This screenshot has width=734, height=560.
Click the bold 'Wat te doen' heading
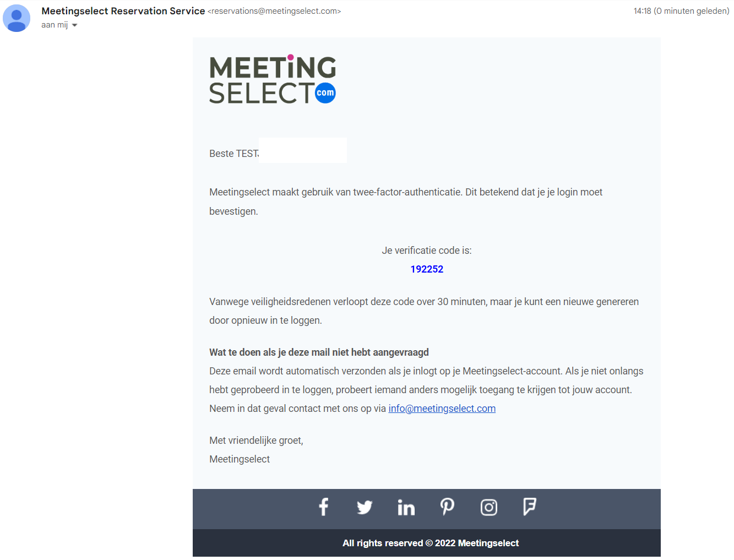319,352
